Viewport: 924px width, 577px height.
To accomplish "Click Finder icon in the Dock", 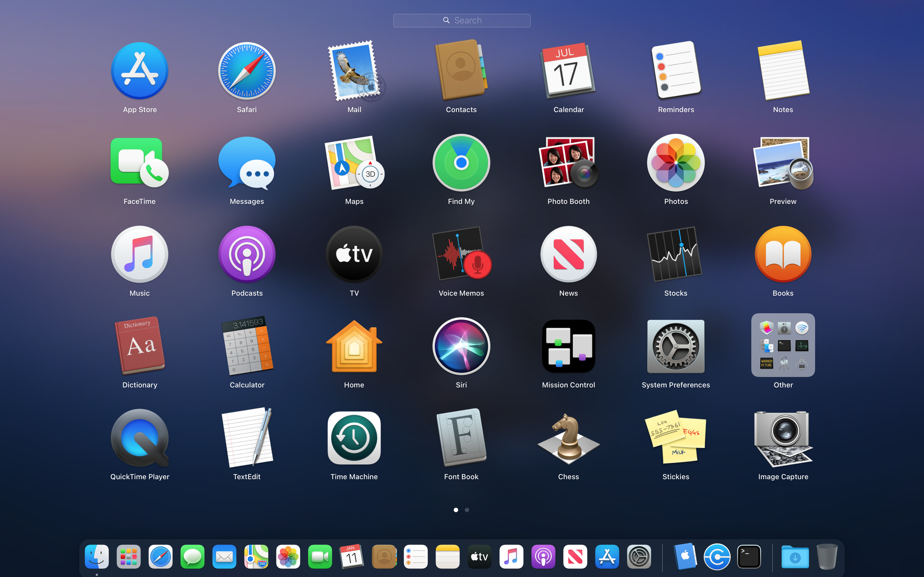I will pyautogui.click(x=97, y=557).
